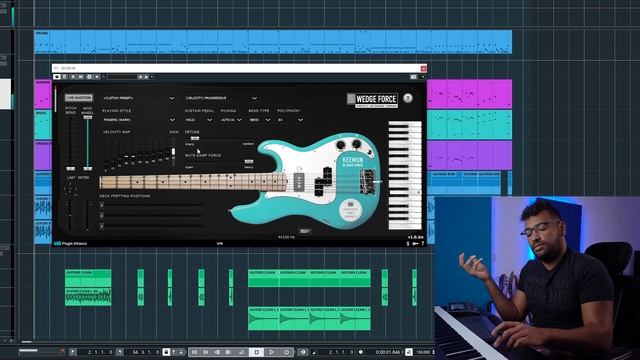
Task: Click the transport Play button
Action: pos(271,352)
